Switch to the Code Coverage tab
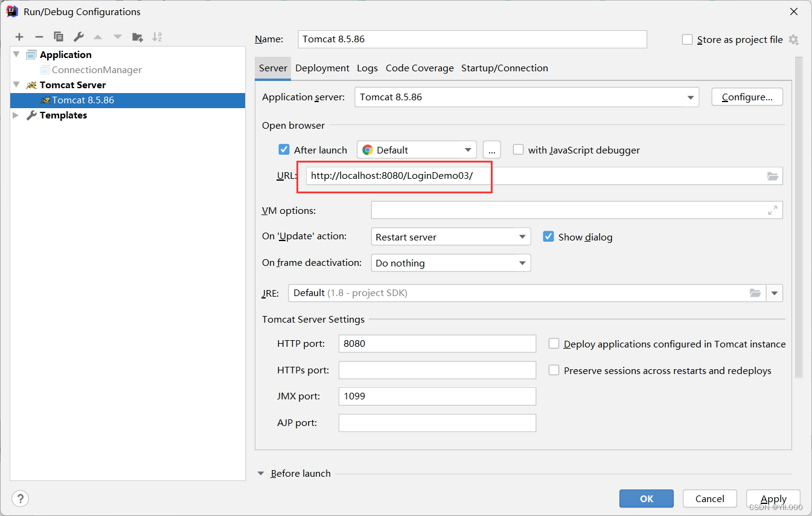 420,68
